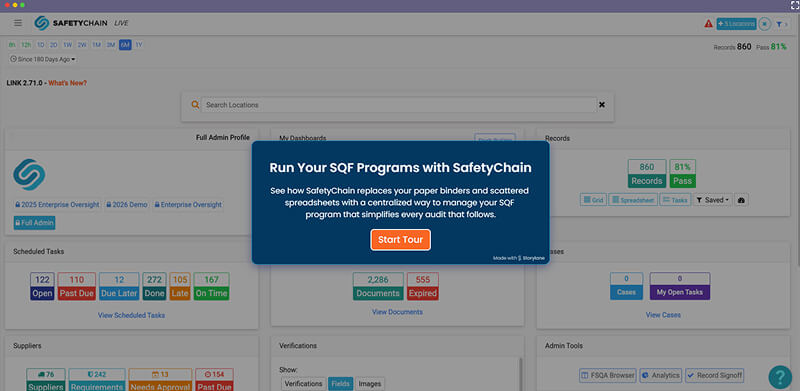Select the 12h time range
Screen dimensions: 800x391
[26, 45]
